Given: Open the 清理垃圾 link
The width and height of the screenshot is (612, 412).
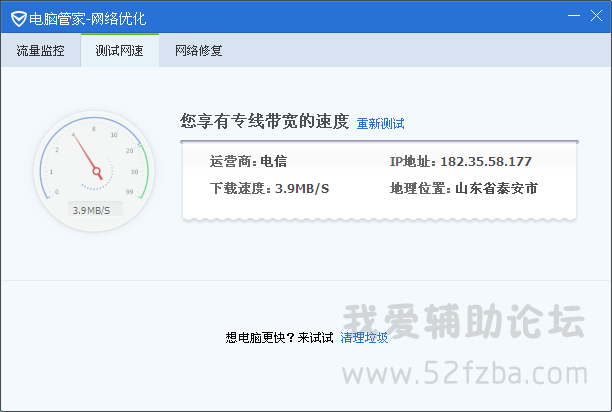Looking at the screenshot, I should click(364, 337).
